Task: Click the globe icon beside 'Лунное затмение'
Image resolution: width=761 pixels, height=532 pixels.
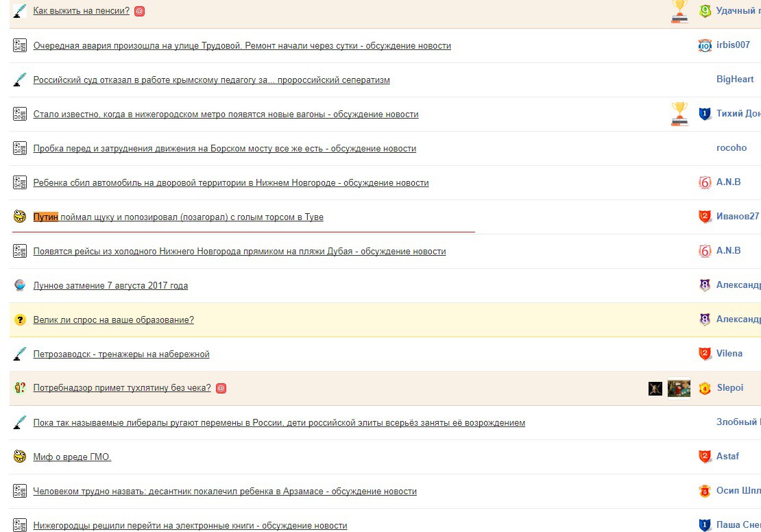Action: click(20, 285)
